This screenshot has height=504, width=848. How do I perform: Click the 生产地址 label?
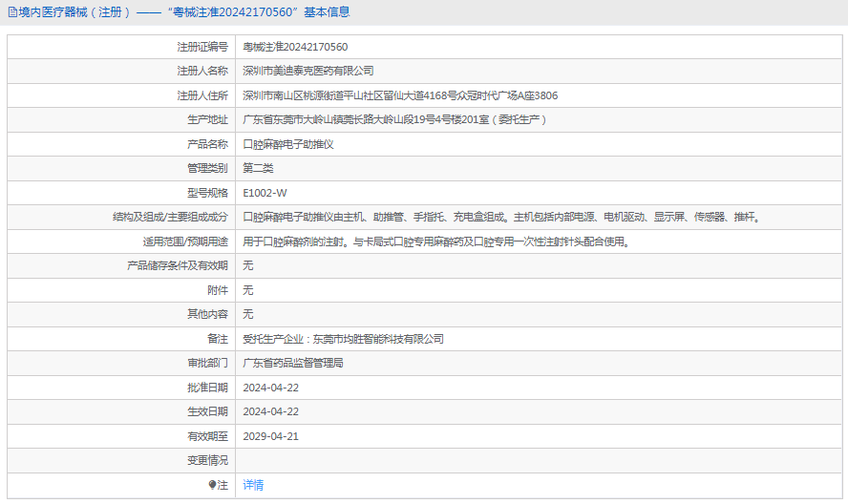pyautogui.click(x=207, y=119)
